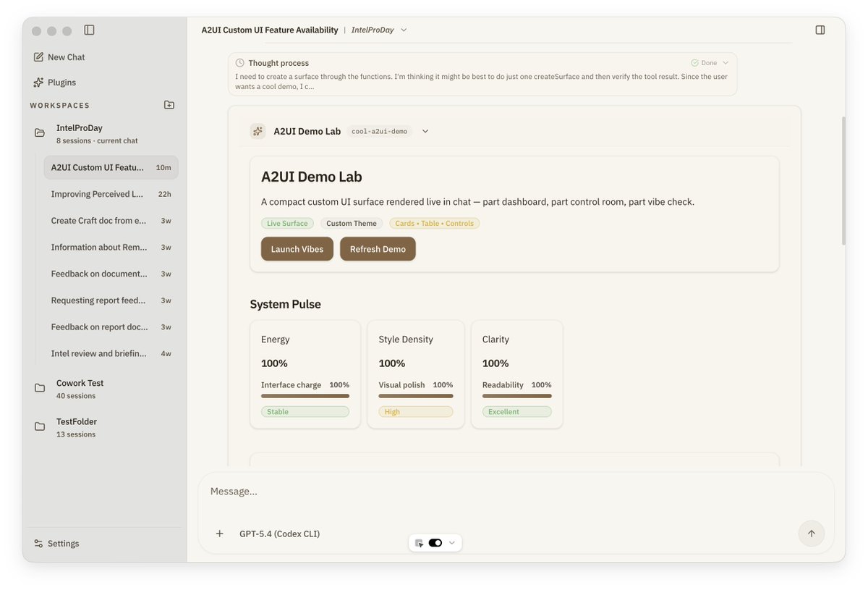Click the TestFolder folder icon
The width and height of the screenshot is (868, 590).
[40, 427]
